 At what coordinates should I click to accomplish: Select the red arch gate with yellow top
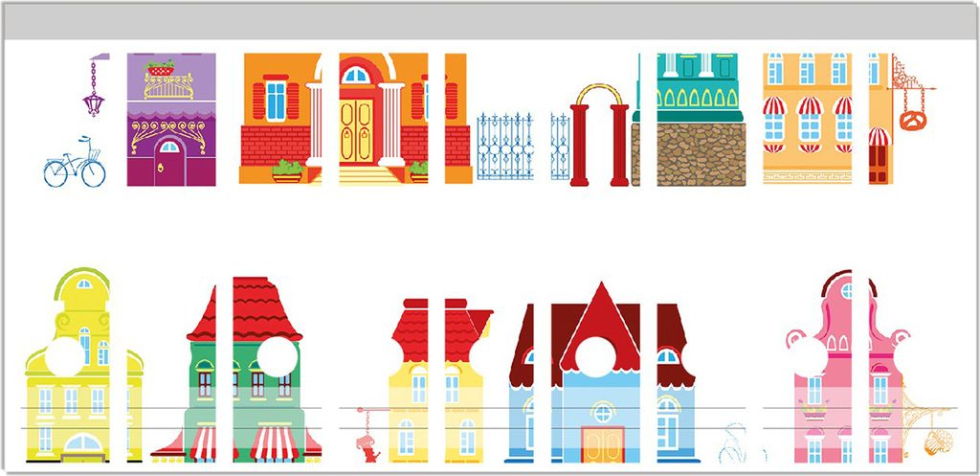pos(599,136)
